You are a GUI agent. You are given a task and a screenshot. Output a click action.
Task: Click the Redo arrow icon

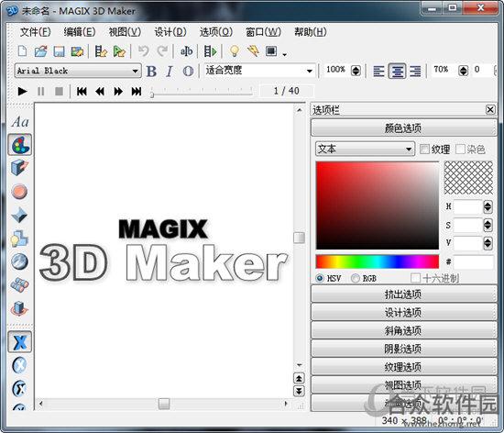[x=162, y=50]
